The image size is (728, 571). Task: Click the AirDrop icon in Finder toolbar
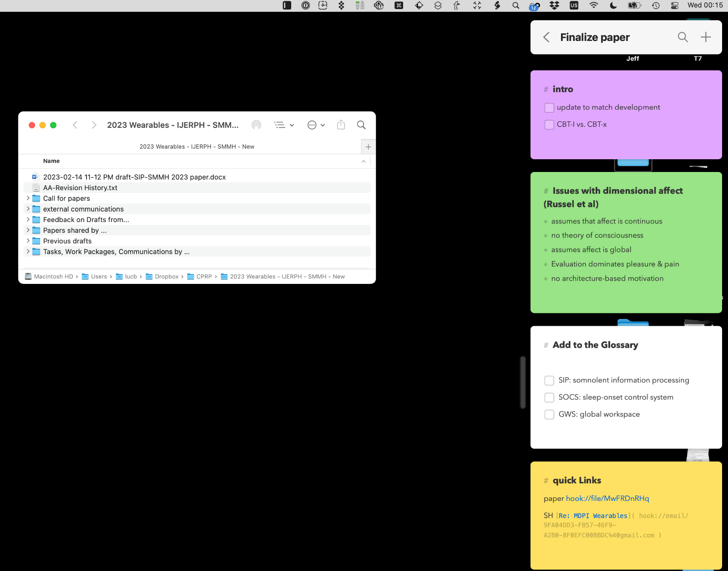coord(257,125)
